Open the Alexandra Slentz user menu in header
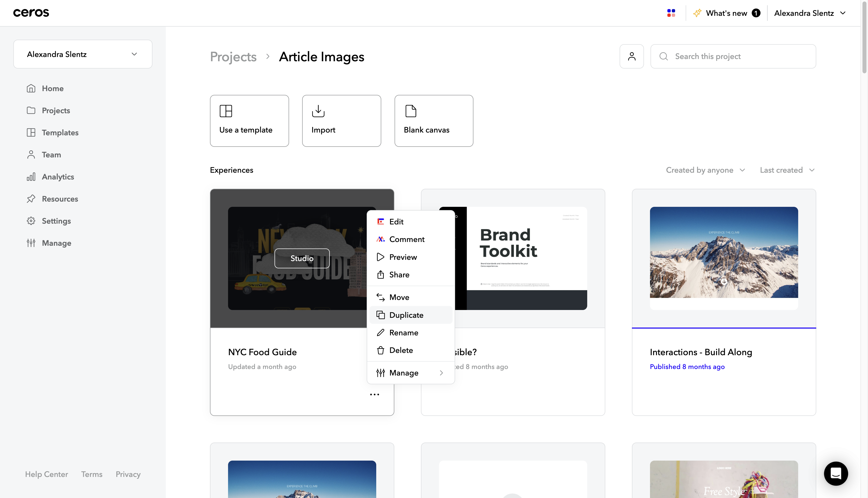 810,13
